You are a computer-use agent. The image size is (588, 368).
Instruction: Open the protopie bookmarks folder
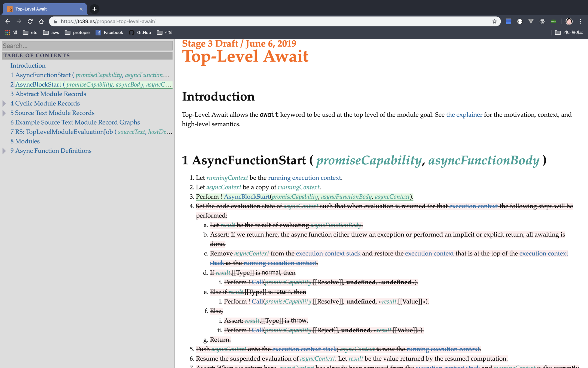coord(77,32)
